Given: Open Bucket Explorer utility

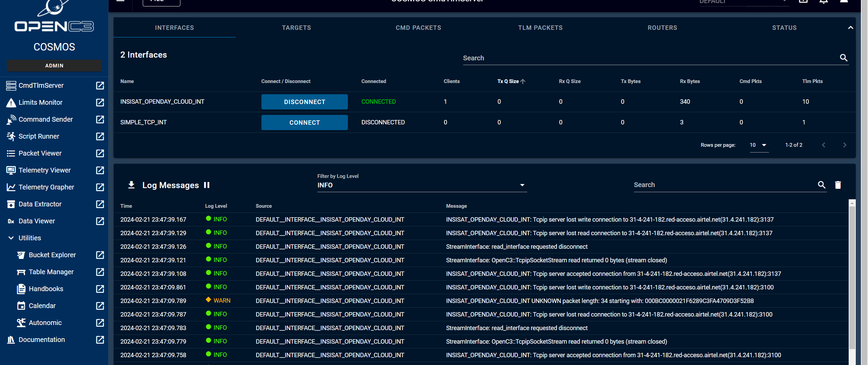Looking at the screenshot, I should pos(52,255).
